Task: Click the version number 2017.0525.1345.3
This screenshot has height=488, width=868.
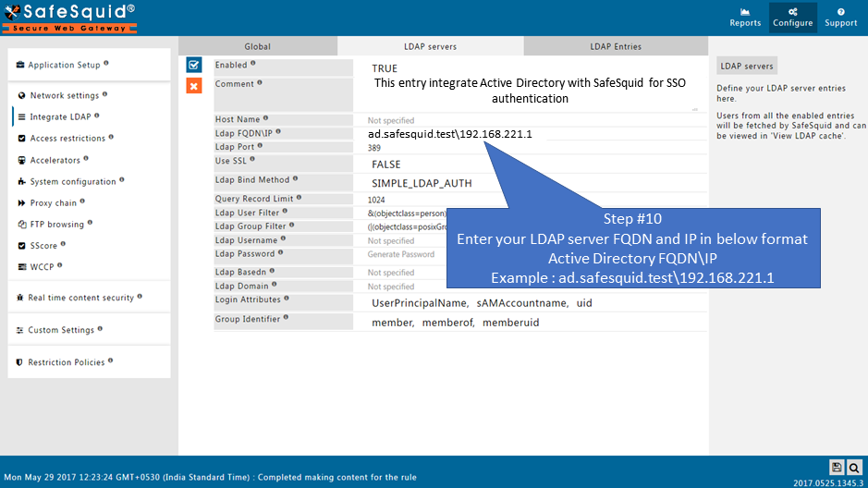Action: (828, 483)
